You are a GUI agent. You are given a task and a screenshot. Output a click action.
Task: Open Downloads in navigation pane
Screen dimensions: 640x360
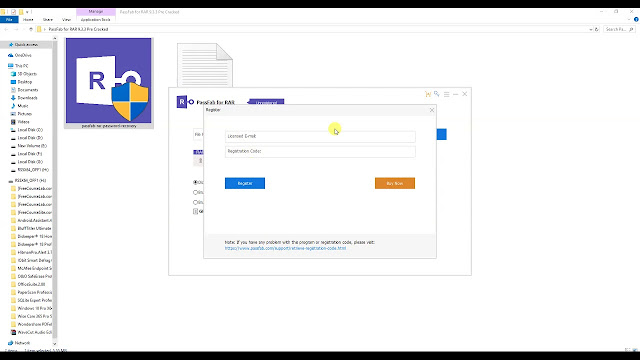tap(27, 98)
